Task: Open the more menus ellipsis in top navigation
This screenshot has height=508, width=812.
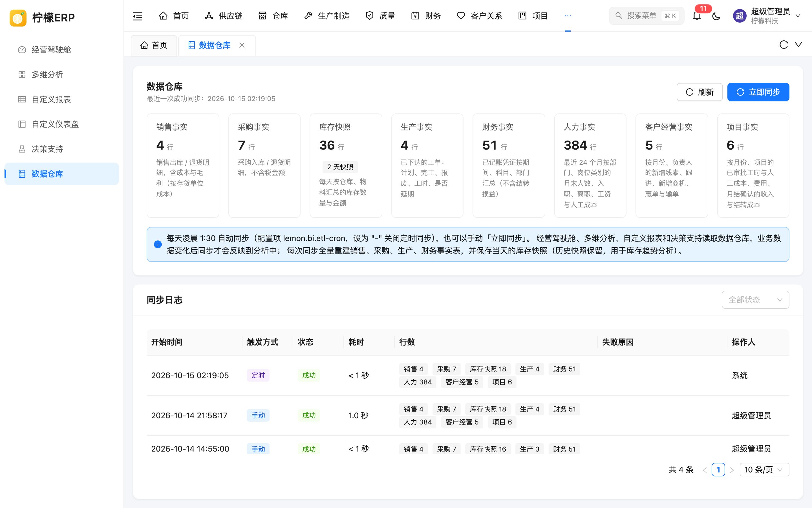Action: pos(567,16)
